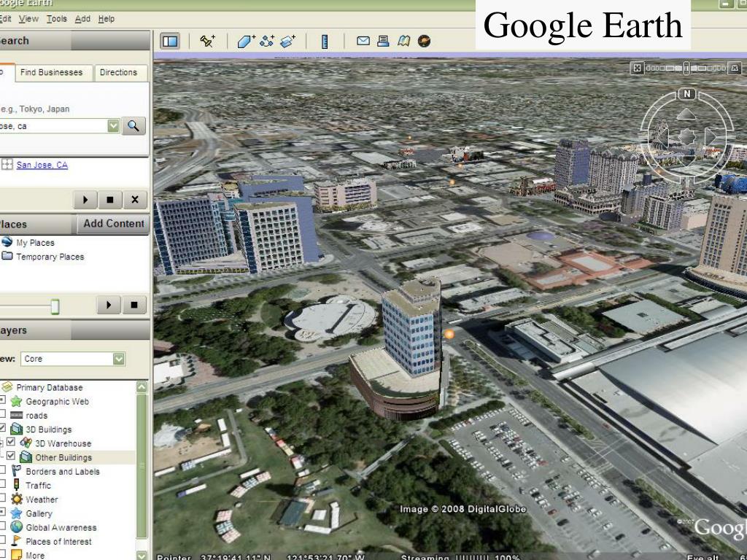This screenshot has height=560, width=747.
Task: Open the View Core layers dropdown
Action: point(119,359)
